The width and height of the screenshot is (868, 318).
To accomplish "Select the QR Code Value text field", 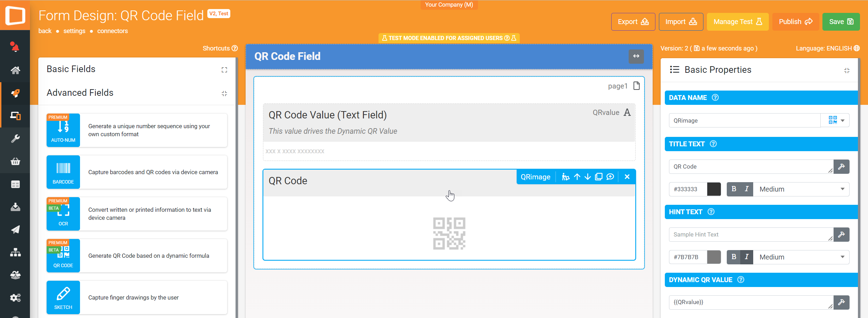I will point(449,132).
